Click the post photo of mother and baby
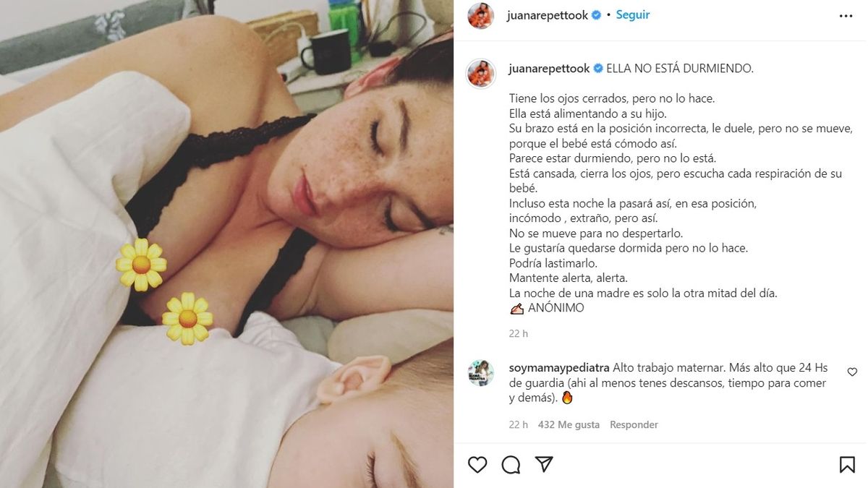868x488 pixels. point(226,244)
